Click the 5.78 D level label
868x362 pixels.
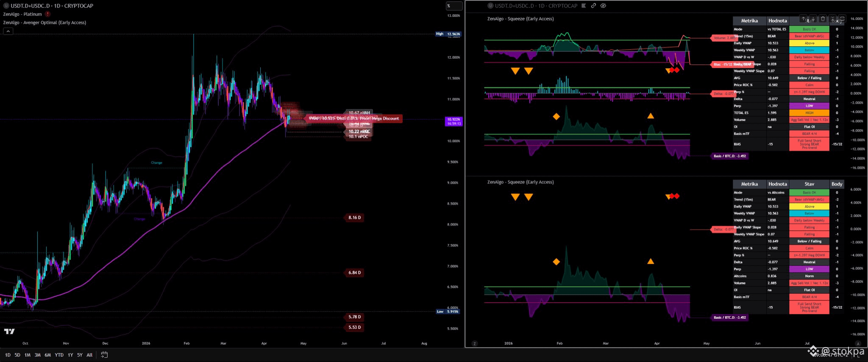click(x=354, y=317)
